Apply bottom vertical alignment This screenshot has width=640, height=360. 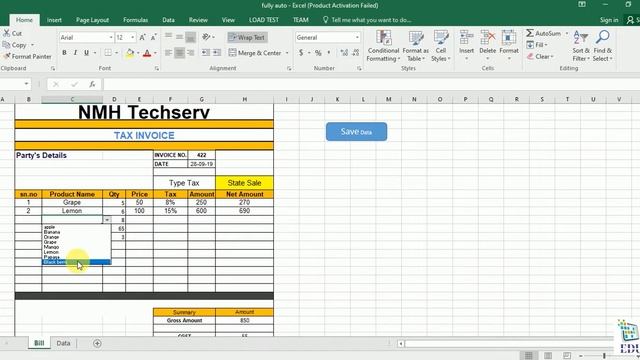pos(191,37)
